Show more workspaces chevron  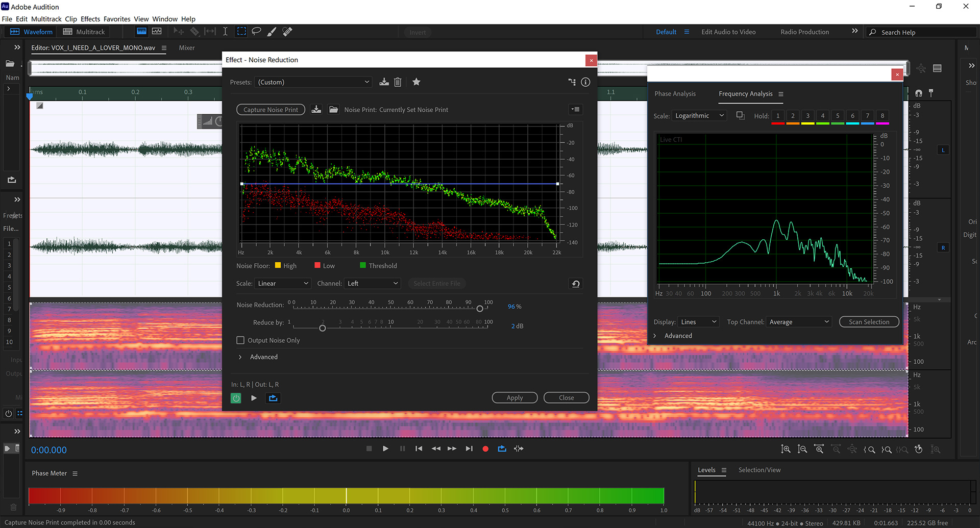click(x=855, y=32)
